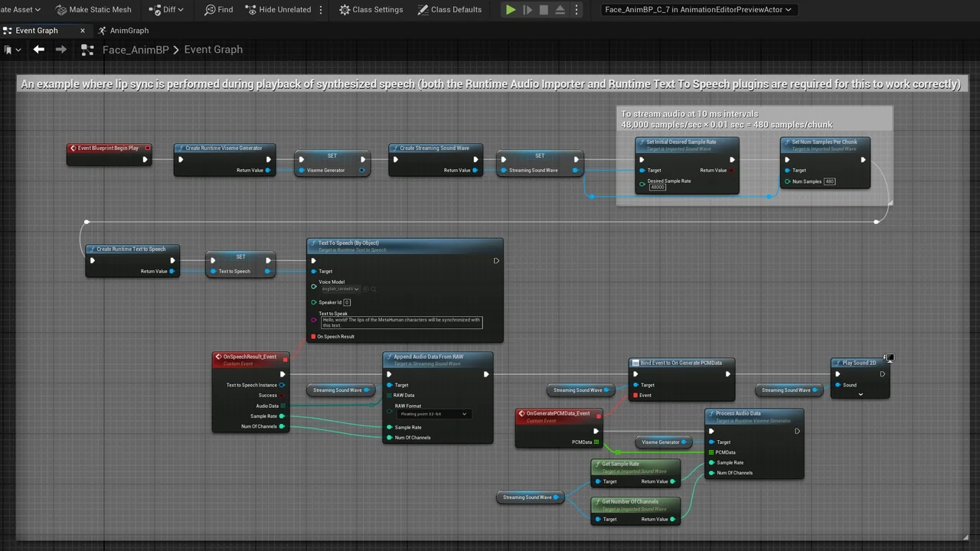
Task: Click the Desired Sample Rate value field
Action: (657, 187)
